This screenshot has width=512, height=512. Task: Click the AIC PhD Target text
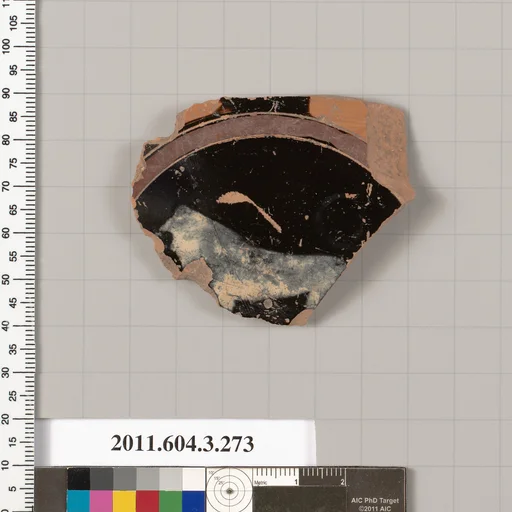[x=375, y=501]
